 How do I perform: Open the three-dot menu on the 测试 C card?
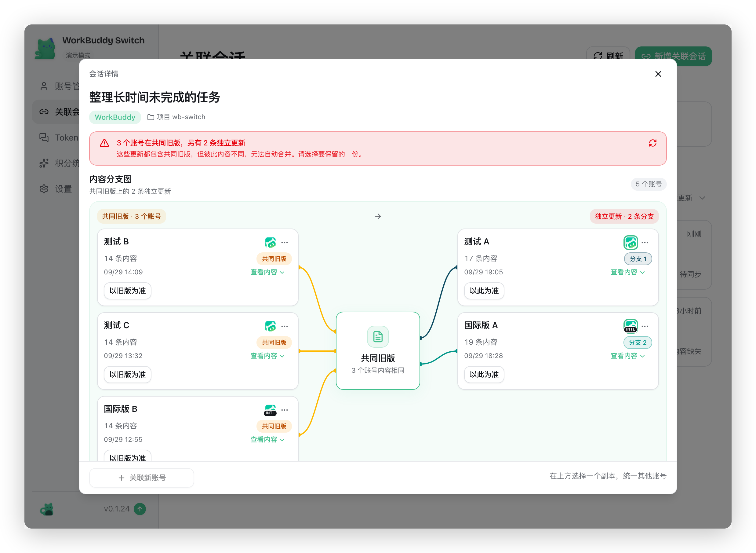284,326
